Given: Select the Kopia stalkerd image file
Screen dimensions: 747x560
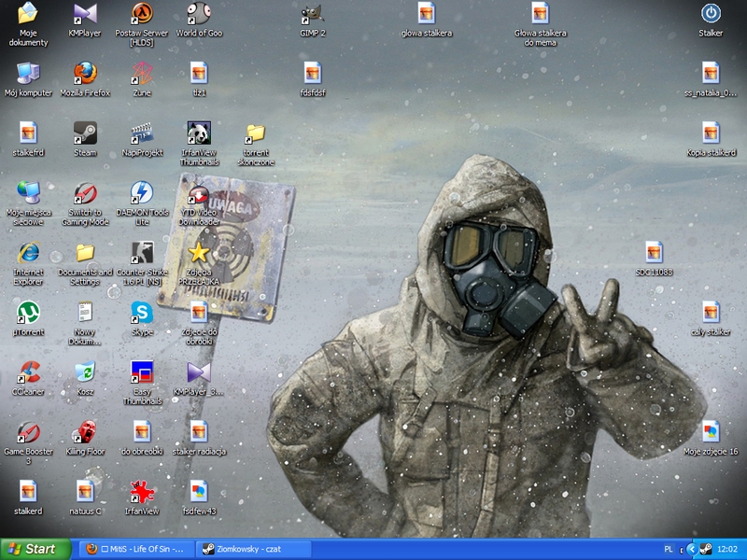Looking at the screenshot, I should point(711,133).
